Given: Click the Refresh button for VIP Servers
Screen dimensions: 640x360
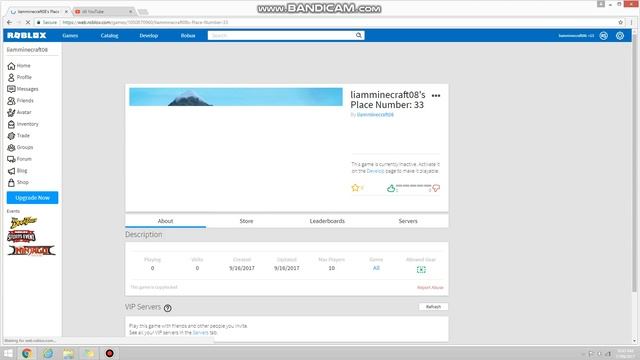Looking at the screenshot, I should pyautogui.click(x=433, y=307).
